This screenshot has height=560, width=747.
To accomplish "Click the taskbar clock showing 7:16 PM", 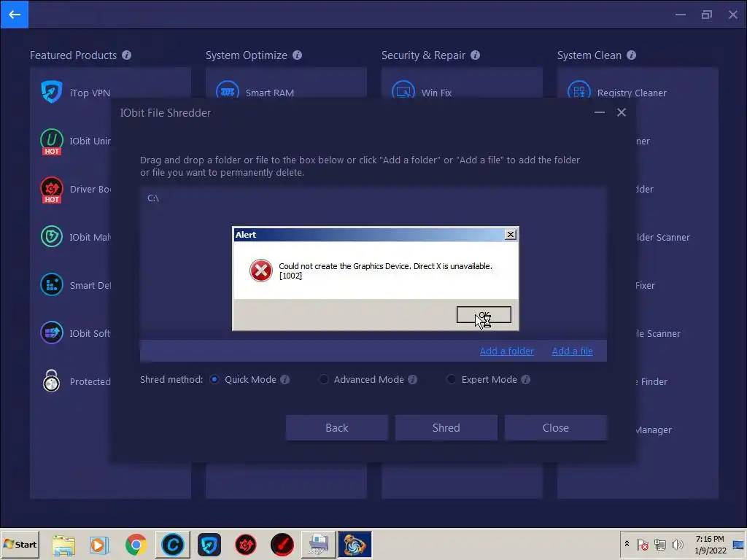I will coord(711,544).
